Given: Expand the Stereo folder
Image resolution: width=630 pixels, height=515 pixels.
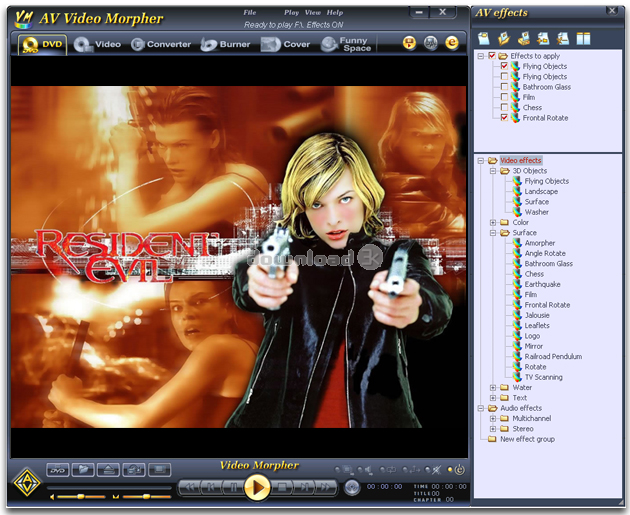Looking at the screenshot, I should pos(493,429).
